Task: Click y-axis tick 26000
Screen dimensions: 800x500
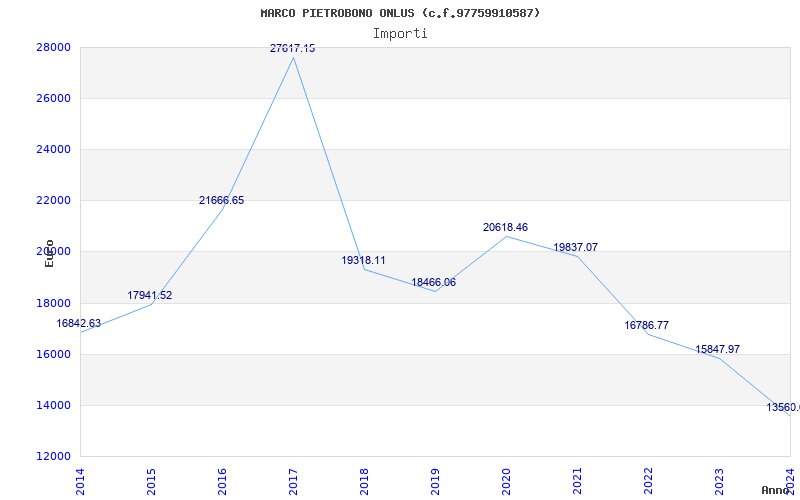Action: [x=53, y=98]
